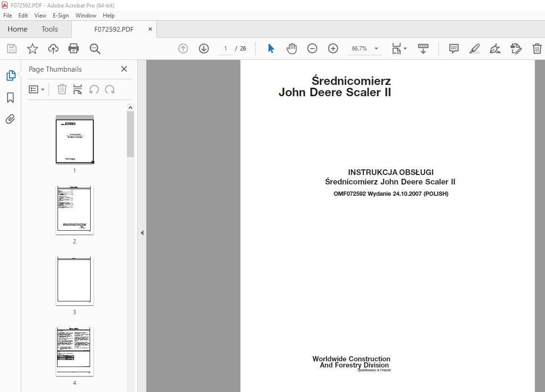This screenshot has width=545, height=392.
Task: Click the thumbnails panel scrollbar handle
Action: pos(130,134)
